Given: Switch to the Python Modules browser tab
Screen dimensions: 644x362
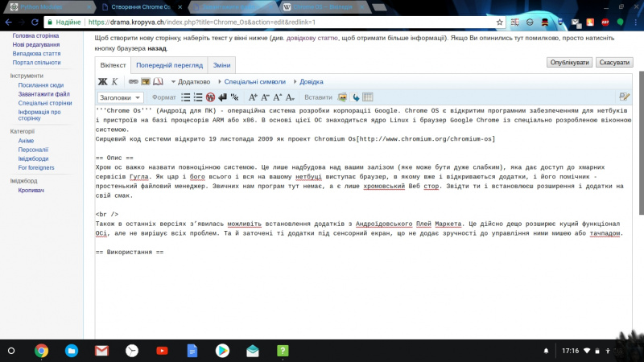Looking at the screenshot, I should point(47,7).
